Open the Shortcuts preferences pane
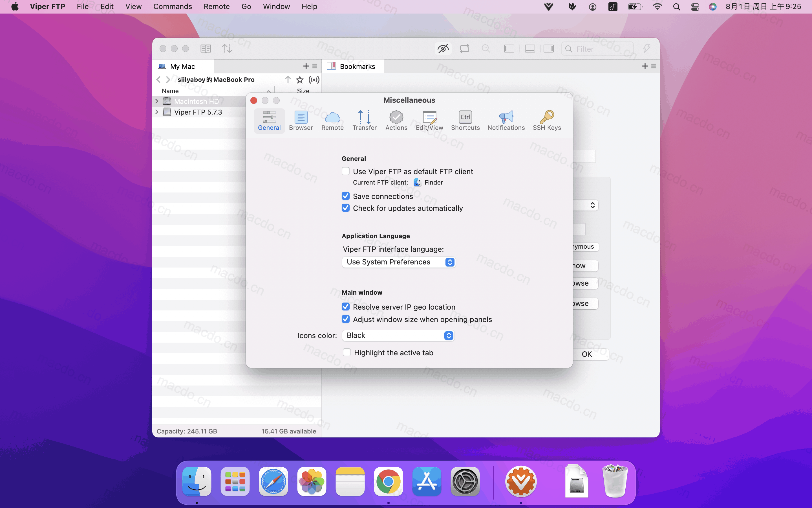The image size is (812, 508). pos(465,121)
